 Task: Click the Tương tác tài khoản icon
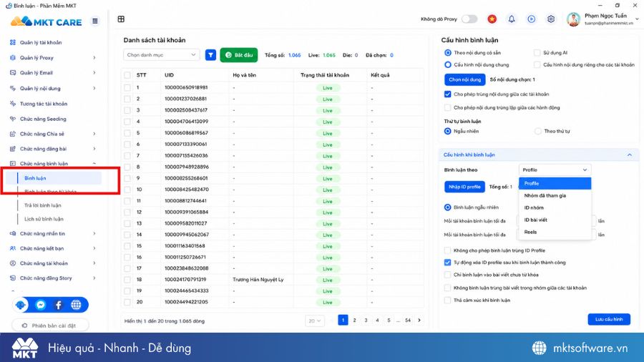tap(13, 104)
